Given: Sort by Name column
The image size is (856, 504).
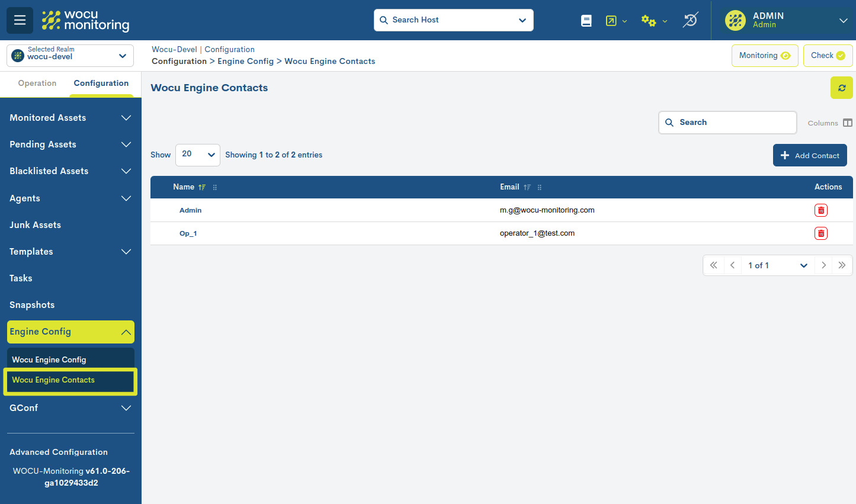Looking at the screenshot, I should (x=202, y=187).
